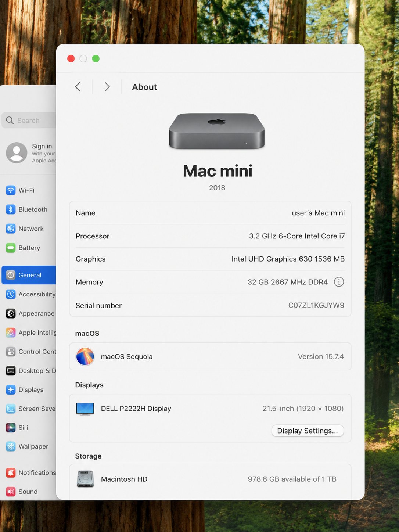Click "21.5-inch (1920 × 1080)" display size
The width and height of the screenshot is (399, 532).
click(x=303, y=409)
